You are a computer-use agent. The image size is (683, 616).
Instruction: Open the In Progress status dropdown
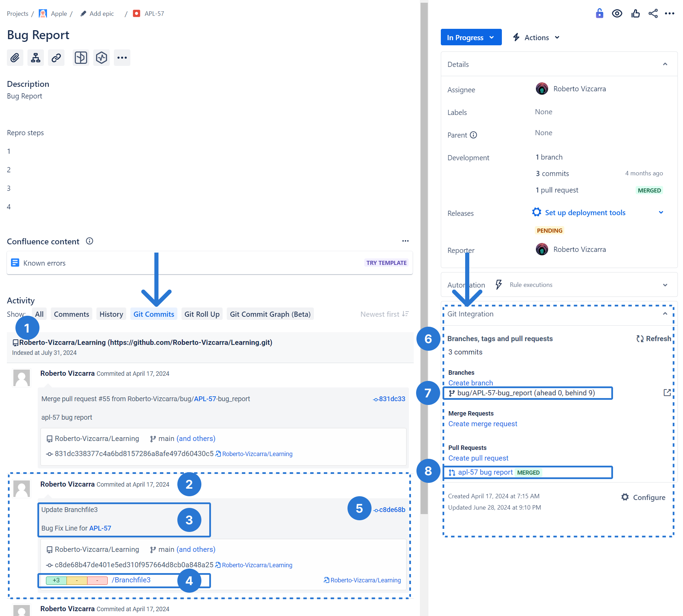pyautogui.click(x=471, y=37)
